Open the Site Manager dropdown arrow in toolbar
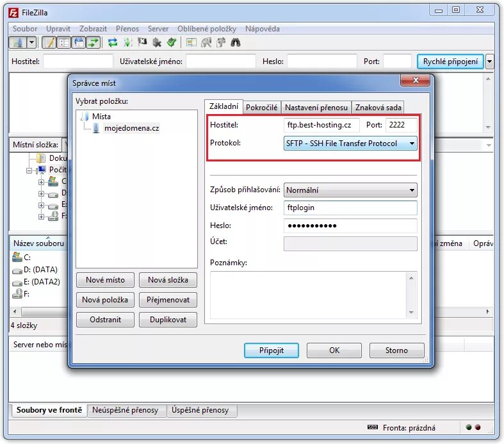 [31, 42]
